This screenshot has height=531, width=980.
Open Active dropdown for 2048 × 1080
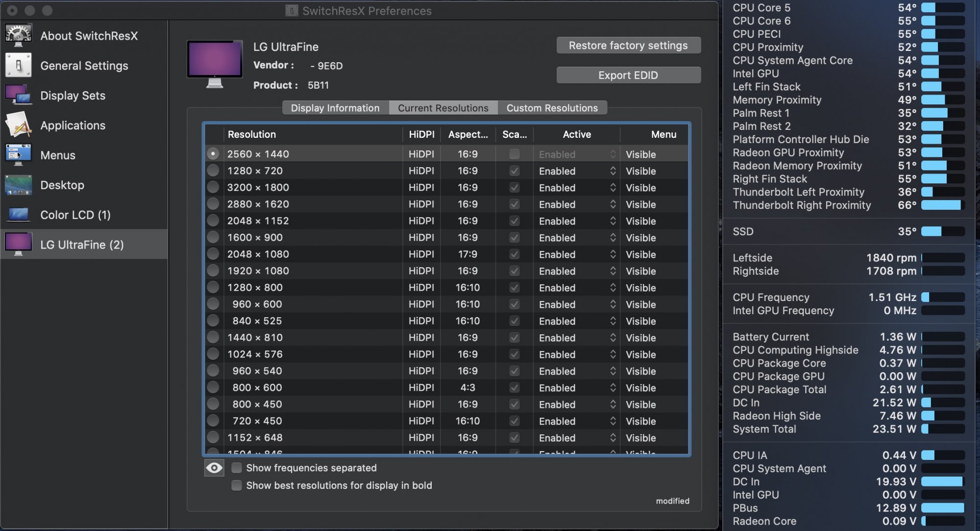pyautogui.click(x=577, y=254)
